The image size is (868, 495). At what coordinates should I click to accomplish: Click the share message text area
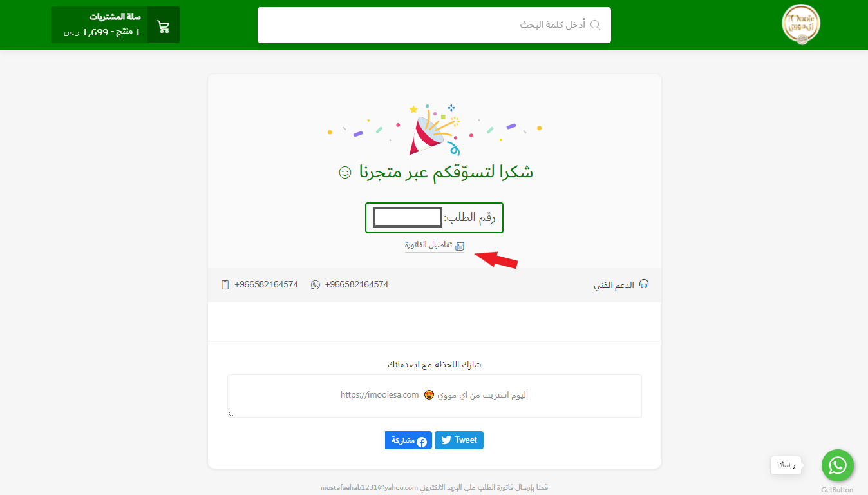[x=434, y=396]
